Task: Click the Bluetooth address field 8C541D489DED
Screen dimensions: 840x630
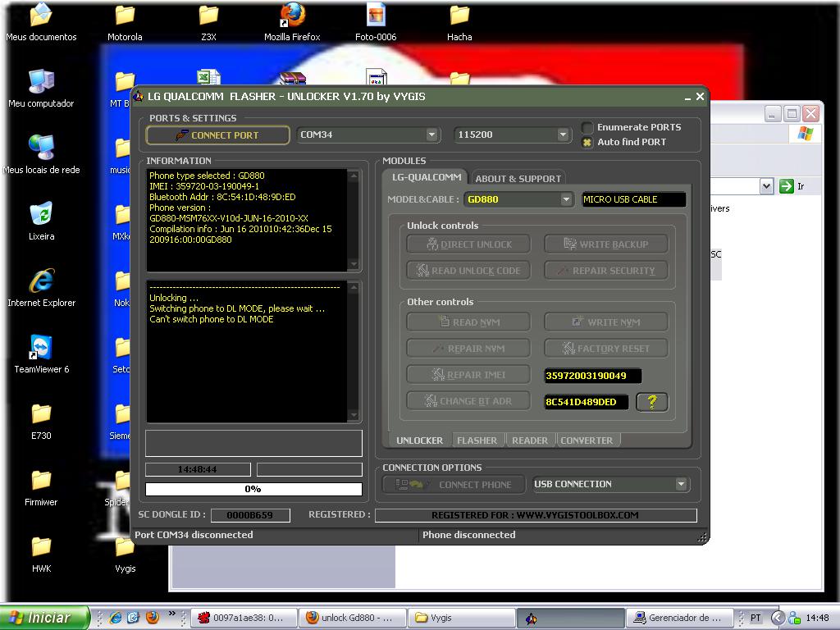Action: (586, 402)
